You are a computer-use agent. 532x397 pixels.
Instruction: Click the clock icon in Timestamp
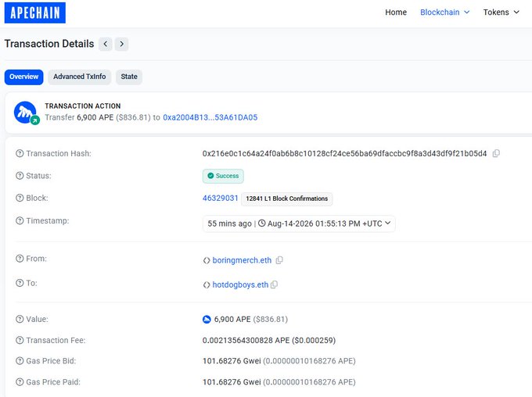click(261, 224)
